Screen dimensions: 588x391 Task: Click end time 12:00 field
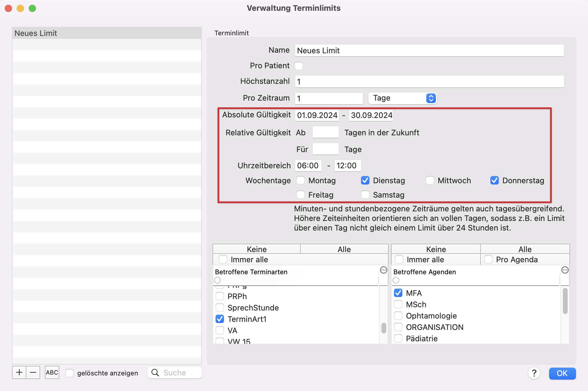pyautogui.click(x=348, y=166)
